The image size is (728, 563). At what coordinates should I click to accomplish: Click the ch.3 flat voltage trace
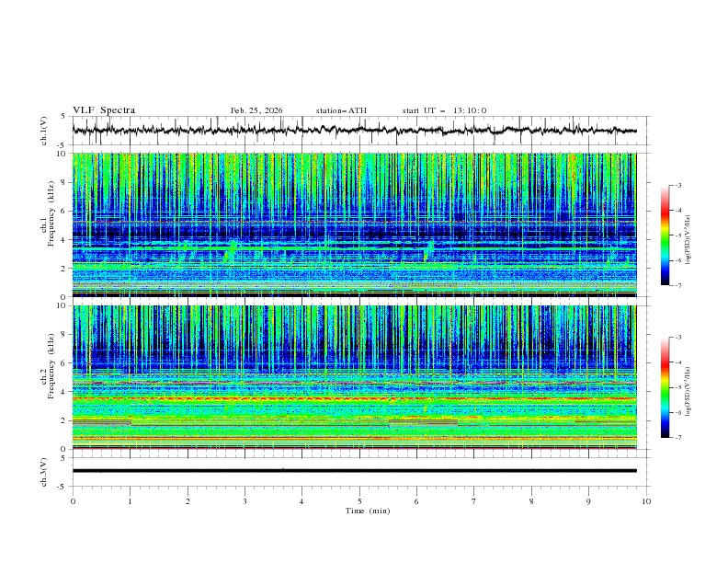[x=354, y=471]
